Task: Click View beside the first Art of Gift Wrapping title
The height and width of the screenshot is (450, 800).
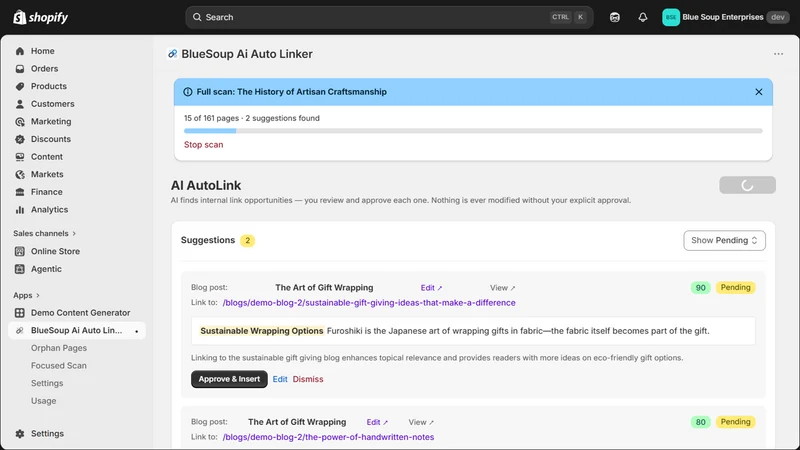Action: [x=503, y=288]
